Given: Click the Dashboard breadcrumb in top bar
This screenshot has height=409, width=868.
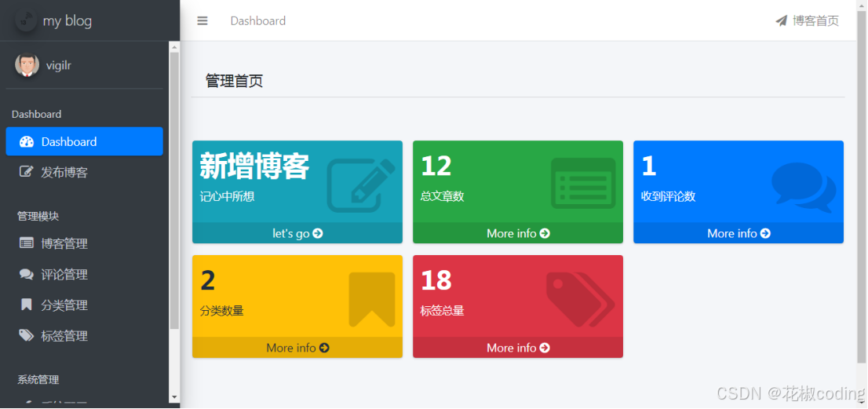Looking at the screenshot, I should coord(258,21).
